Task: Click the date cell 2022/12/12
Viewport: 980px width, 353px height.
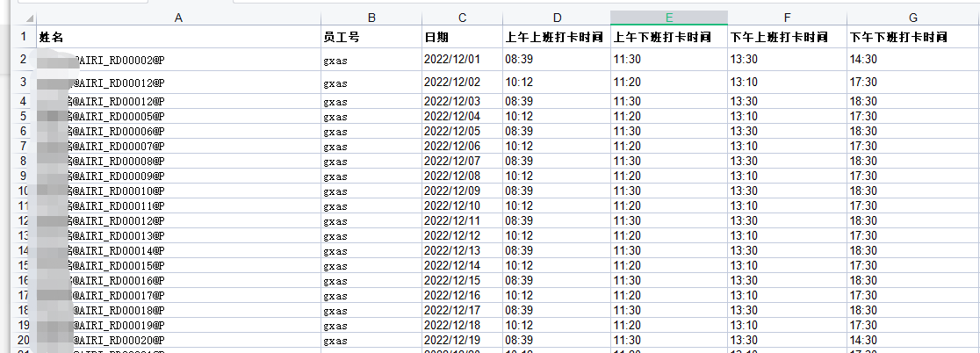Action: [x=463, y=235]
